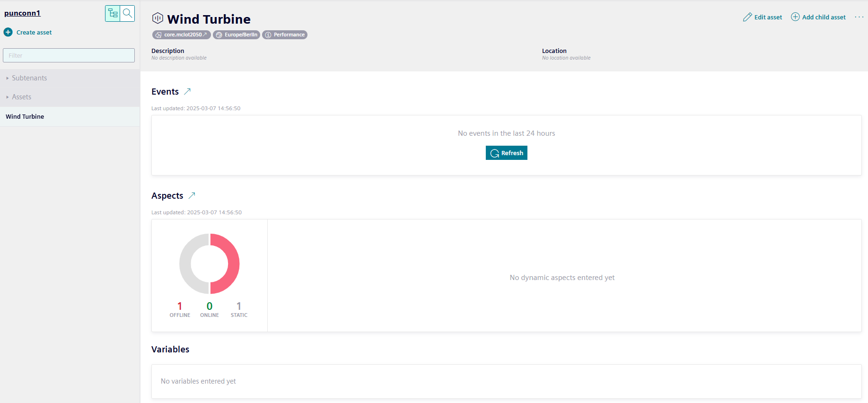Click the Description label
Image resolution: width=868 pixels, height=403 pixels.
pos(168,51)
